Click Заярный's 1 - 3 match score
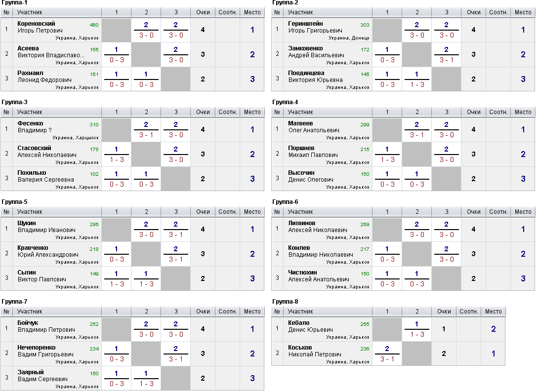Viewport: 538px width, 392px height. click(146, 384)
